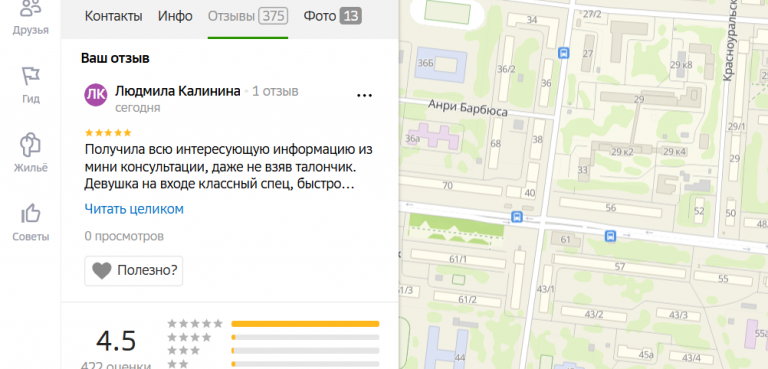Click building 56 on the map

coord(610,208)
